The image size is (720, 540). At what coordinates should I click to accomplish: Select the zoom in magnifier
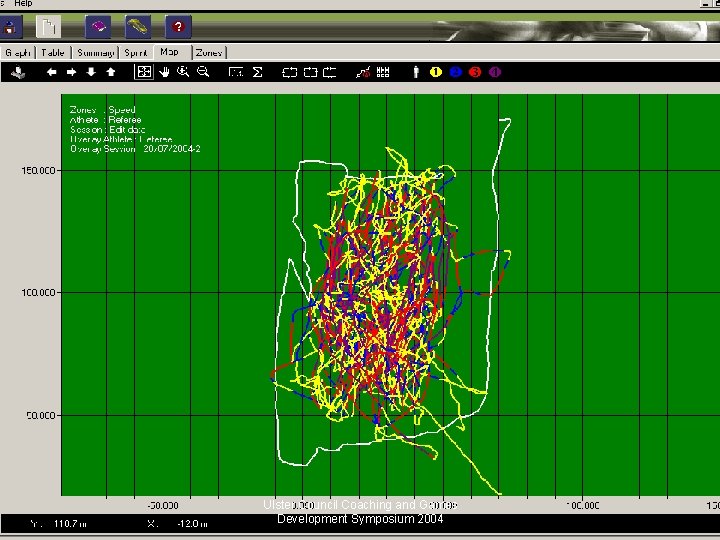click(x=183, y=72)
